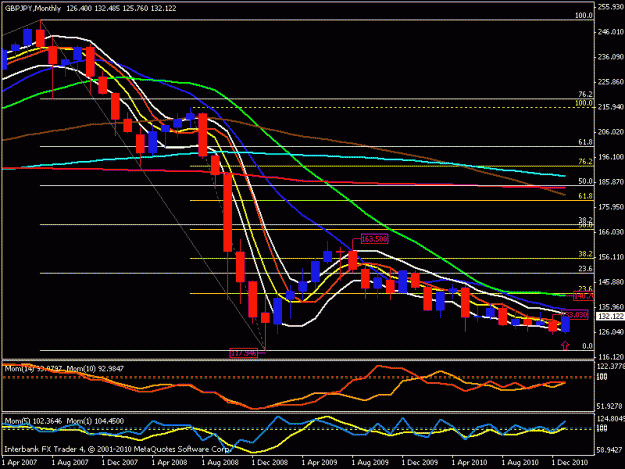Select the 117.946 low price label

click(x=244, y=353)
